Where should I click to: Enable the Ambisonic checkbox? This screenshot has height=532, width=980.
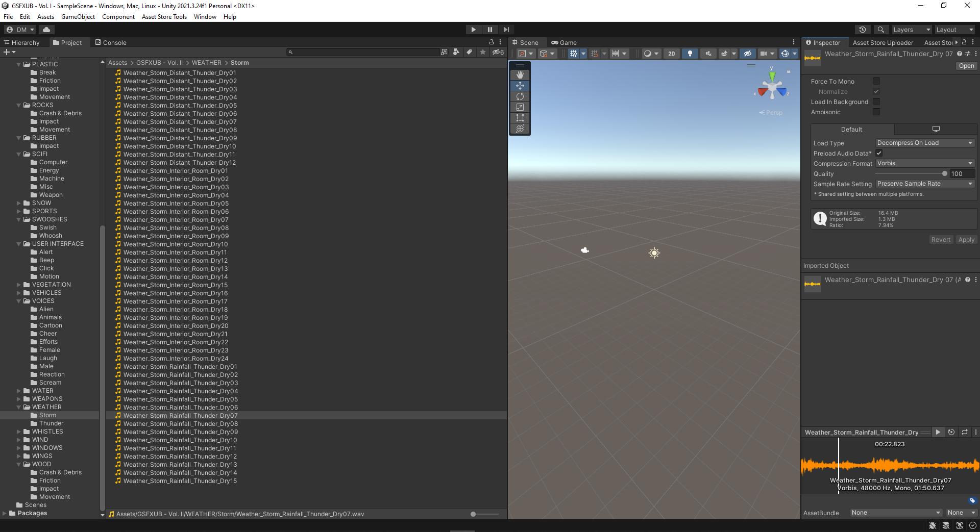pyautogui.click(x=876, y=112)
